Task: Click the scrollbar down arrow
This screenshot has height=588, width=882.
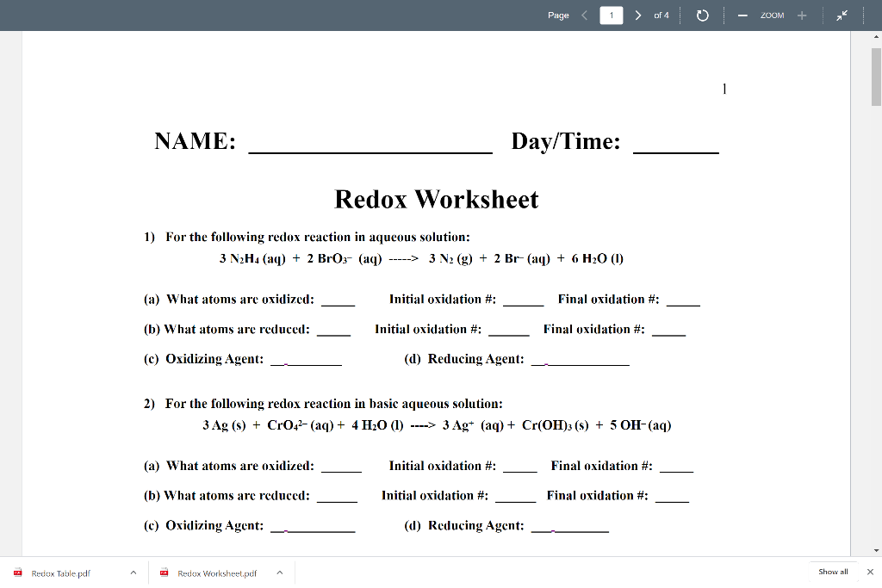Action: click(875, 549)
